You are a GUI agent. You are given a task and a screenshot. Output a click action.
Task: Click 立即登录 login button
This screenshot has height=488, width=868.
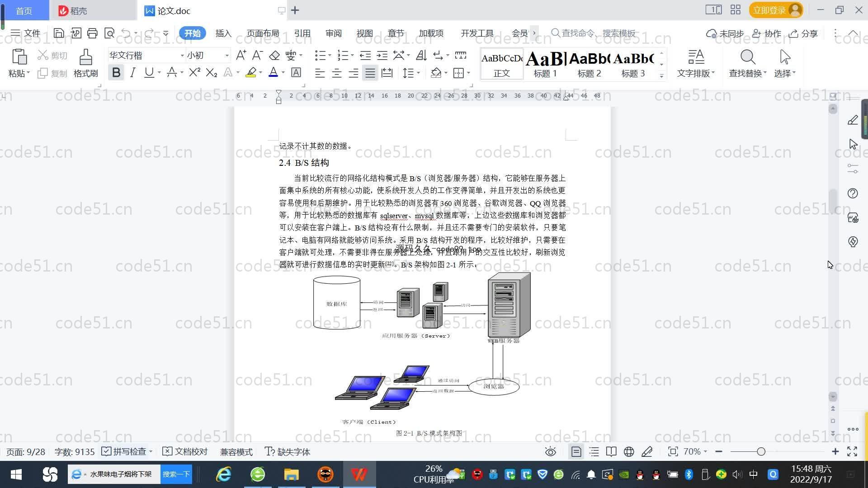tap(776, 10)
